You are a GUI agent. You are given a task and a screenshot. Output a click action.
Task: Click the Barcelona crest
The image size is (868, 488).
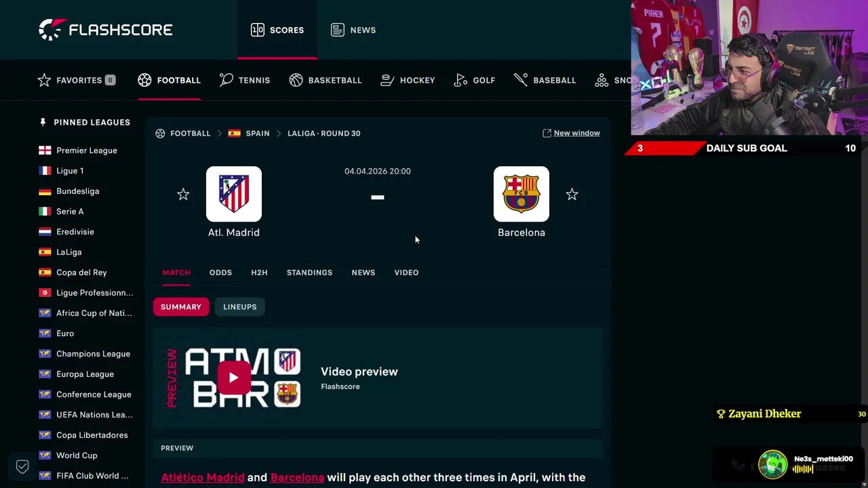(521, 194)
